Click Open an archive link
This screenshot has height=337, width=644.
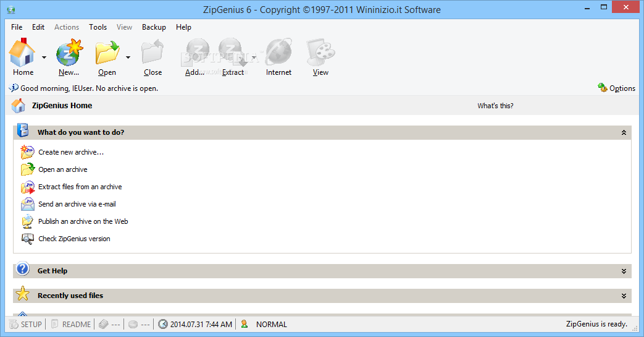tap(63, 169)
